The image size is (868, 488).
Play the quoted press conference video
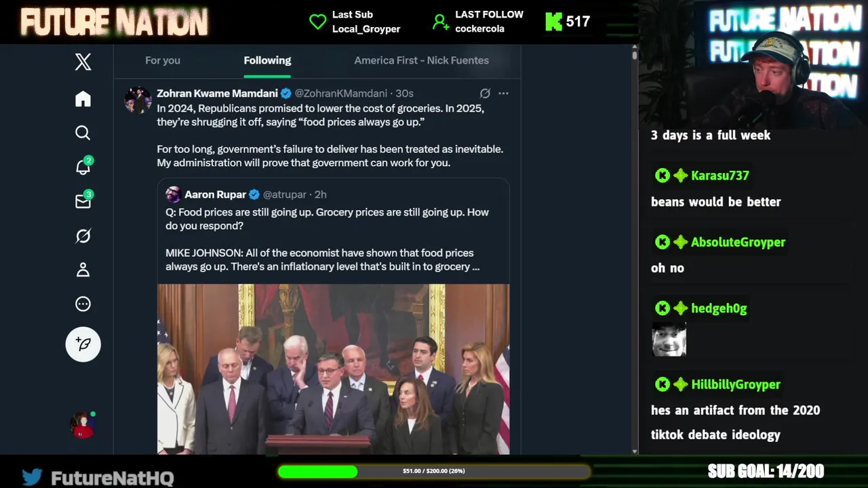click(333, 369)
